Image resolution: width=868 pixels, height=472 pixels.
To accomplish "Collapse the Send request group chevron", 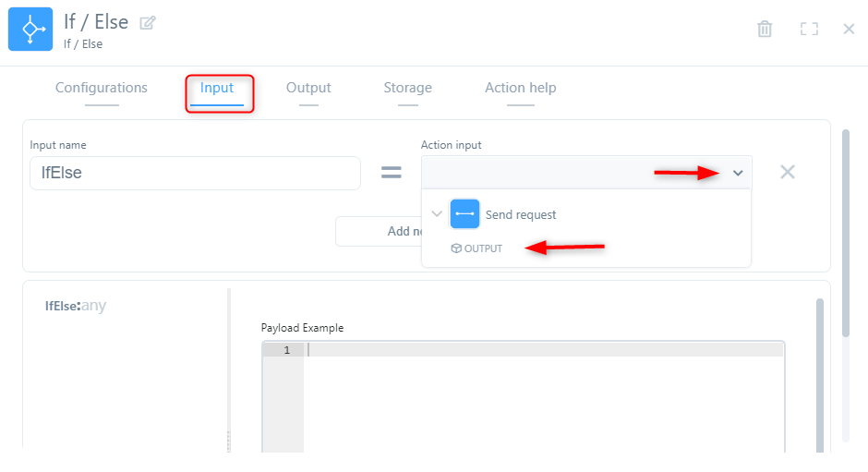I will coord(437,214).
